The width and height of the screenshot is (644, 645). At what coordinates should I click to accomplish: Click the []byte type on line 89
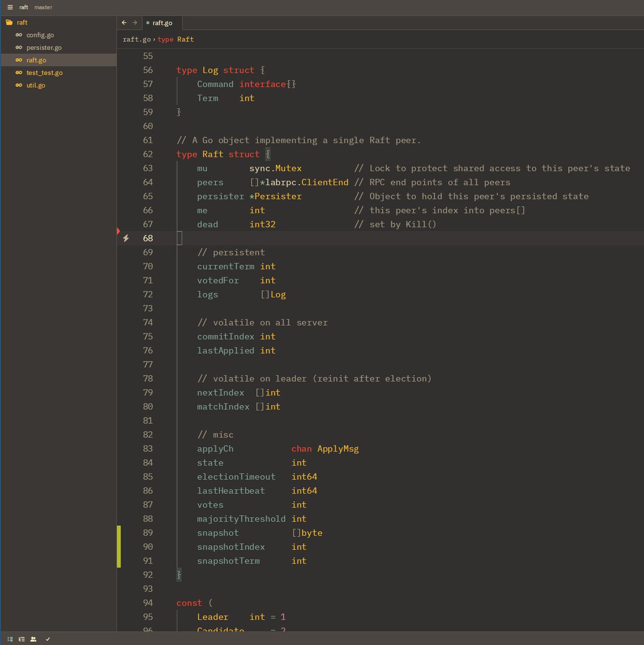point(307,533)
